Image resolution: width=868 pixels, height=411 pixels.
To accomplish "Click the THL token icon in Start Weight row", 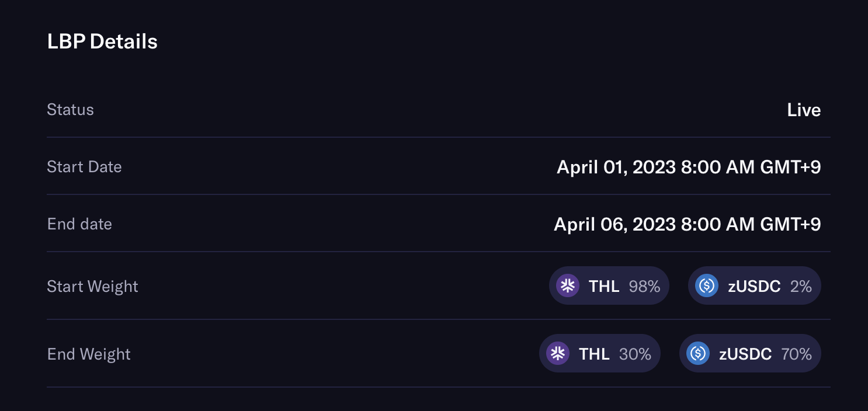I will click(567, 286).
